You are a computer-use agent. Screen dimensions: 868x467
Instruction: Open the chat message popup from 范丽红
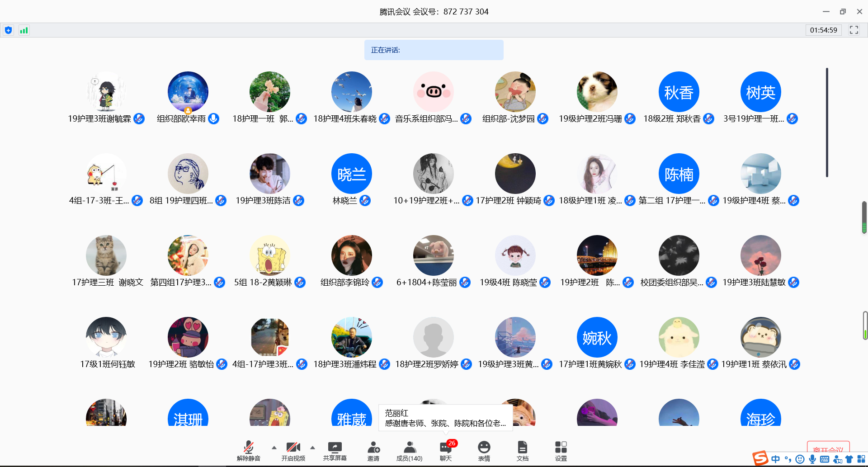click(x=445, y=418)
